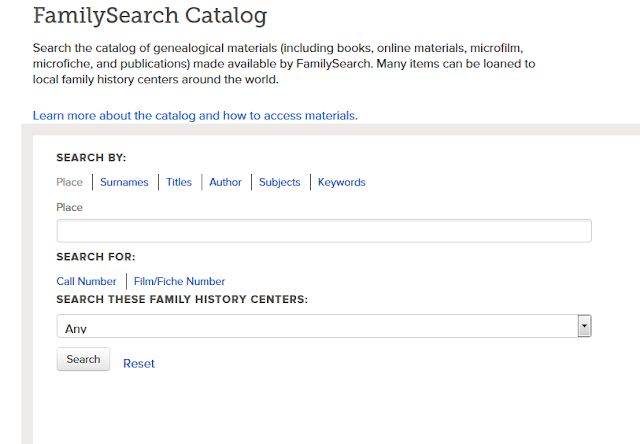This screenshot has width=640, height=444.
Task: Select Call Number under Search For
Action: click(x=86, y=281)
